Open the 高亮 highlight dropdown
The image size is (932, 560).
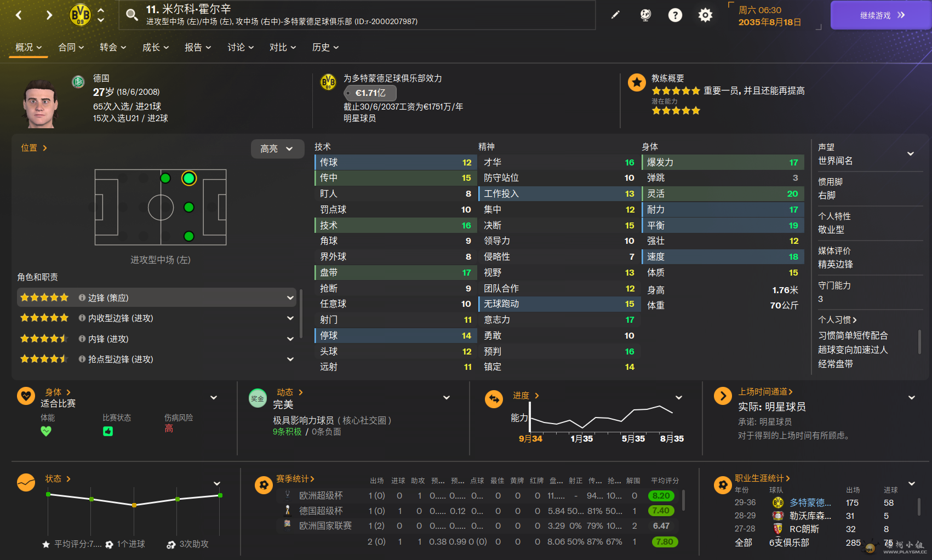(x=277, y=148)
